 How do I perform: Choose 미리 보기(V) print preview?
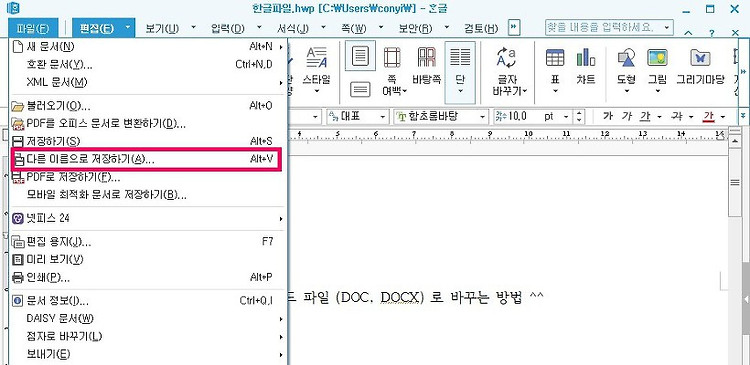pos(148,259)
